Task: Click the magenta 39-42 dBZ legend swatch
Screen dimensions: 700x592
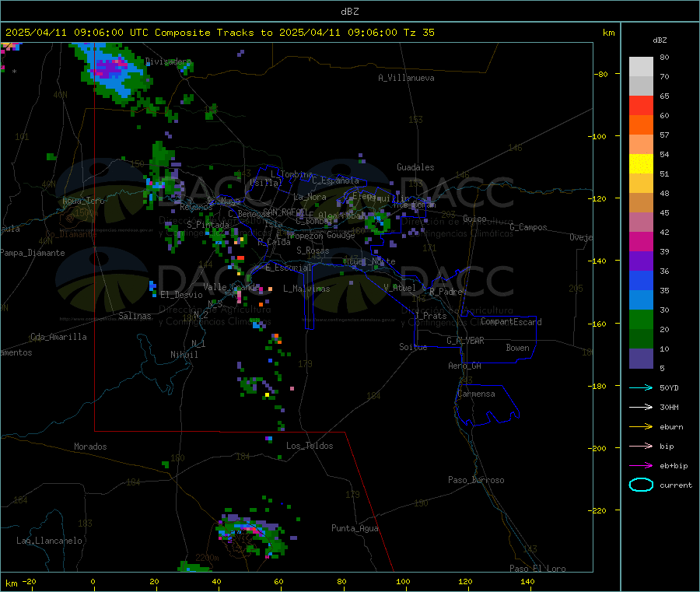Action: 641,241
